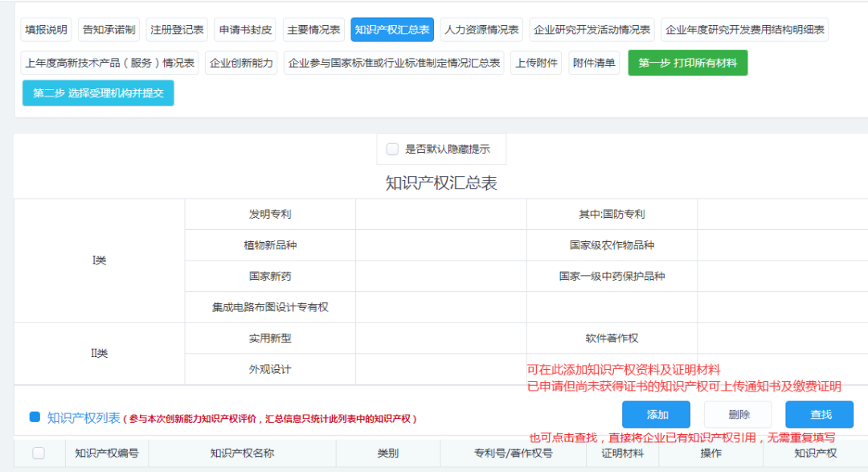Click the 知识产权名称 column header
Screen dimensions: 868x472
click(243, 454)
